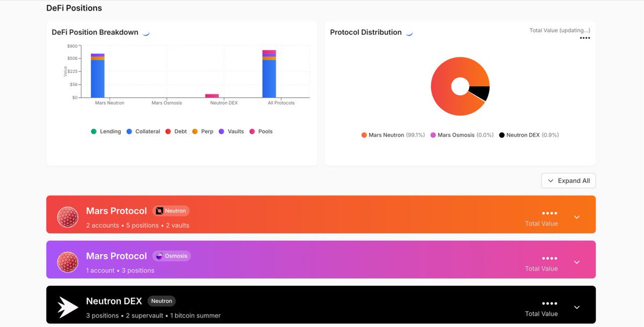Click the $56 y-axis label
This screenshot has height=327, width=644.
coord(72,85)
